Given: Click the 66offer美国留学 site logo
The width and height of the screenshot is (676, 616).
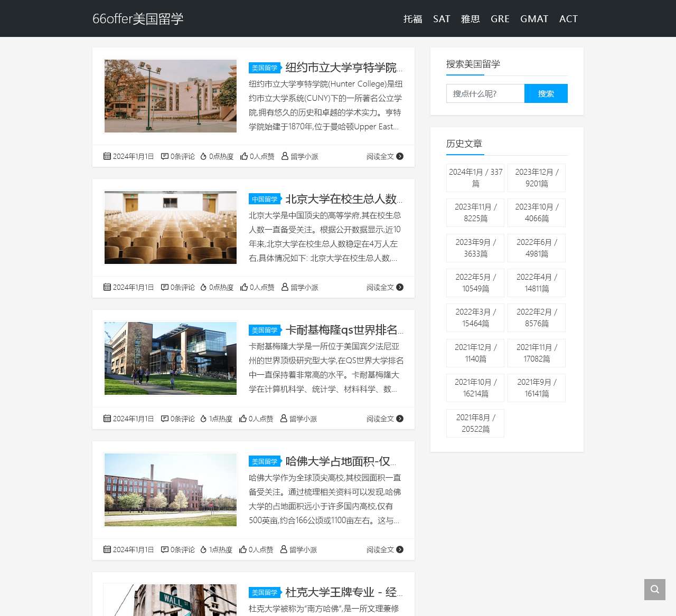Looking at the screenshot, I should [x=138, y=19].
